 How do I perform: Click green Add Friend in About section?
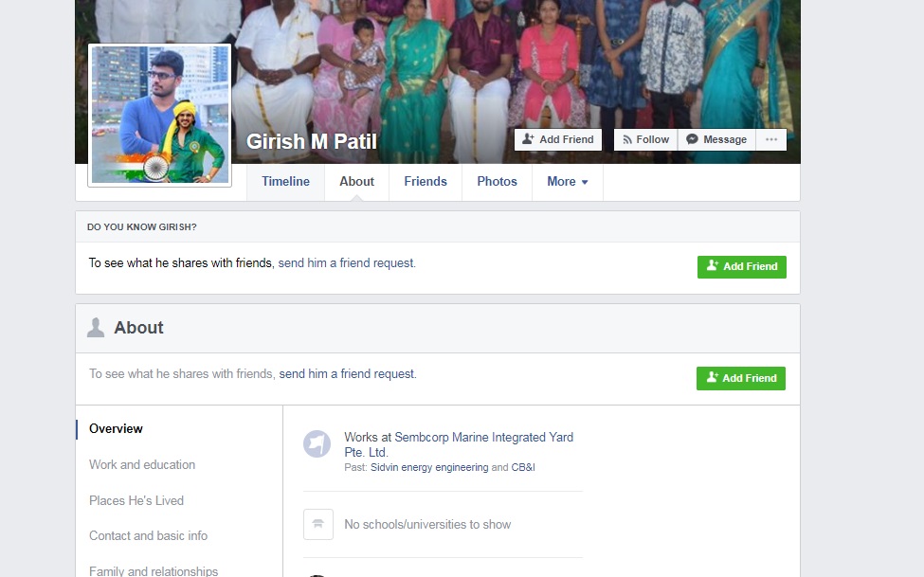coord(741,378)
